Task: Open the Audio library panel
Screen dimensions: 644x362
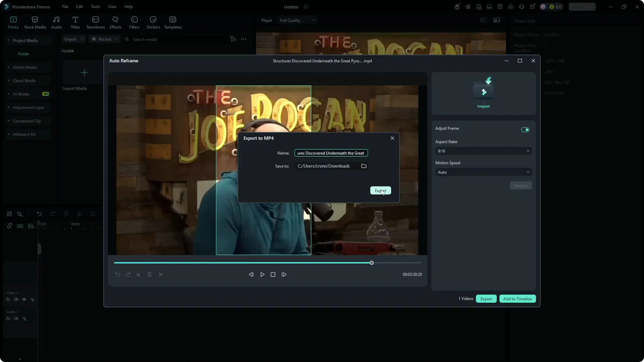Action: pos(56,22)
